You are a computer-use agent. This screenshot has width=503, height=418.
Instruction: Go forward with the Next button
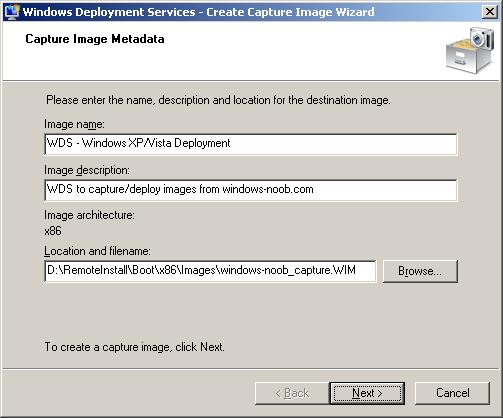click(x=367, y=393)
